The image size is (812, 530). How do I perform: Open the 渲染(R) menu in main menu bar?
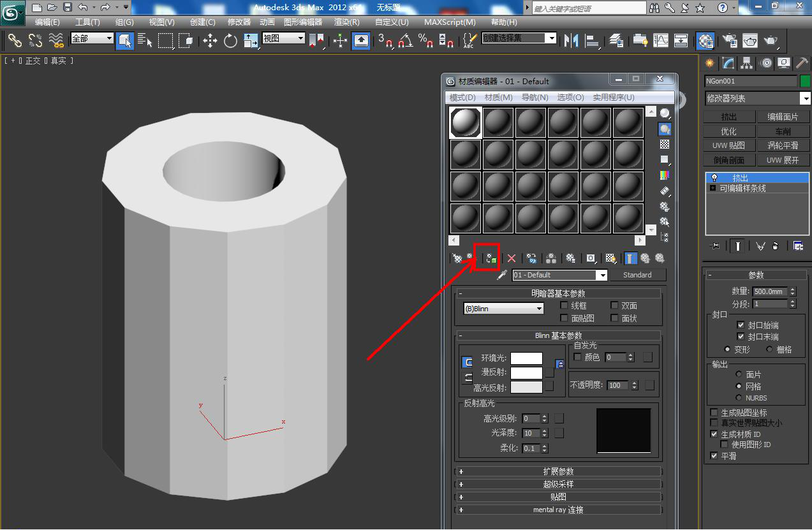[x=346, y=22]
